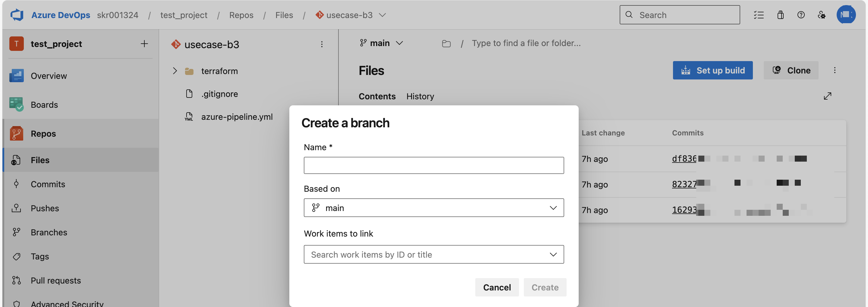Image resolution: width=868 pixels, height=307 pixels.
Task: Open the Tags section
Action: [x=39, y=256]
